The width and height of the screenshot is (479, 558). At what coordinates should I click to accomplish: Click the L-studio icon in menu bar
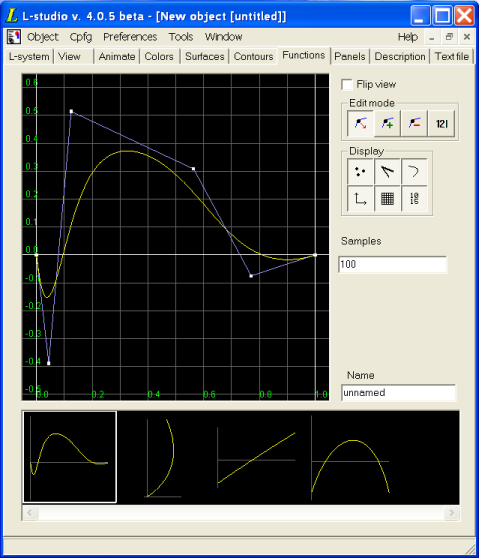coord(14,37)
